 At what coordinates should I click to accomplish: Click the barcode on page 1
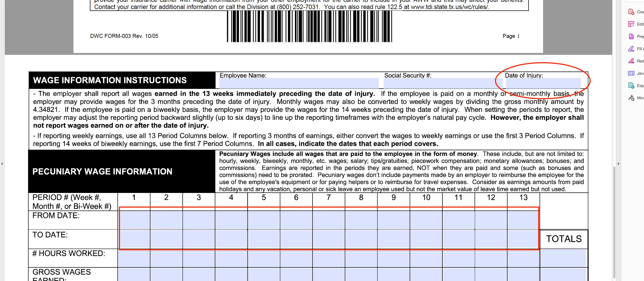tap(310, 26)
